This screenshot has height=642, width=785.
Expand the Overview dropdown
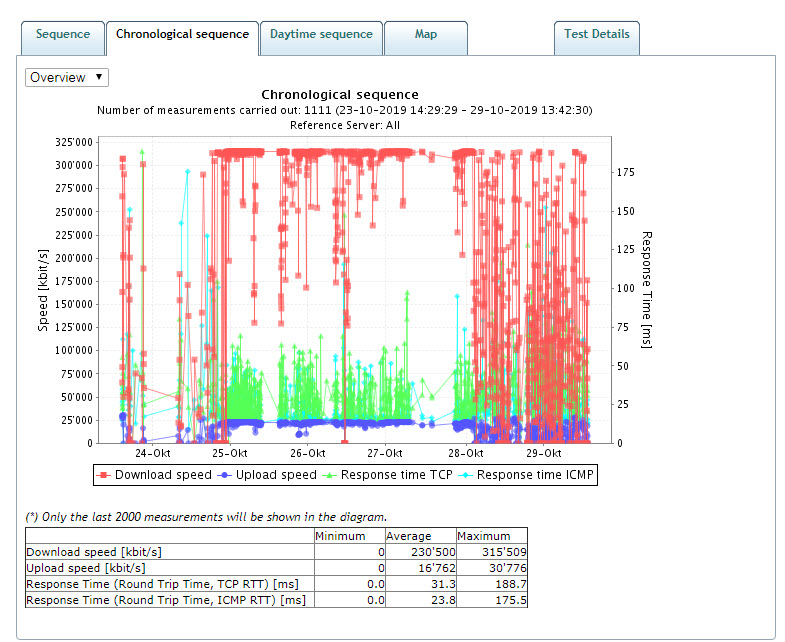[x=67, y=77]
